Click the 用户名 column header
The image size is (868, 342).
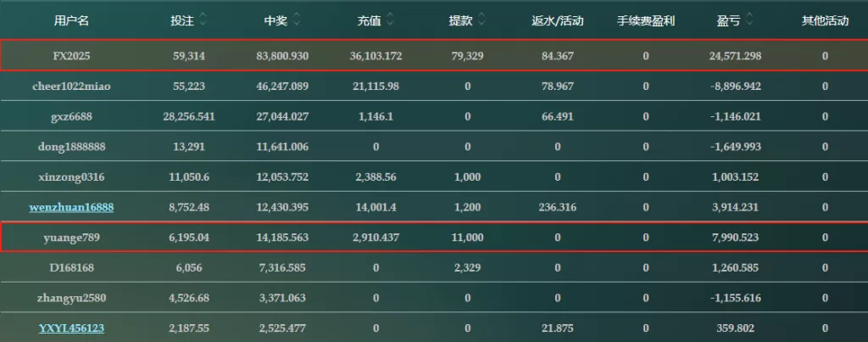[71, 20]
